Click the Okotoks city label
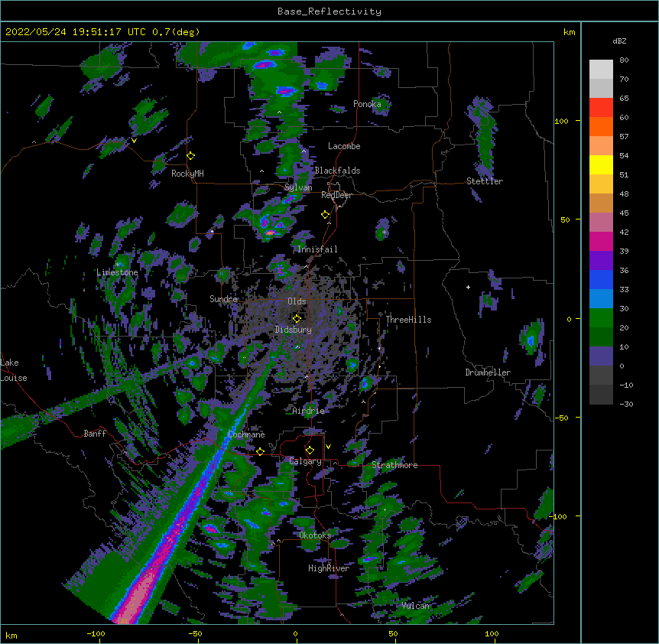Screen dimensions: 659x644 315,535
